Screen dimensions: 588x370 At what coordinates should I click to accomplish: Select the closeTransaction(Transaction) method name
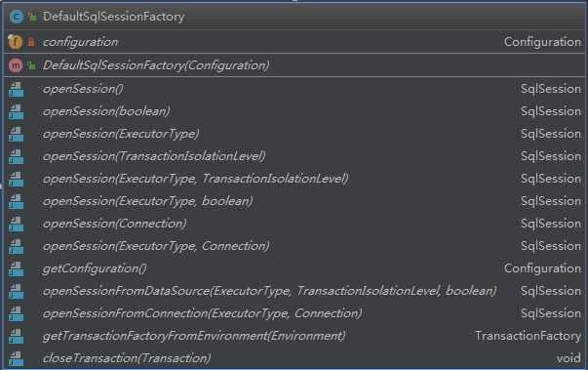pos(127,358)
